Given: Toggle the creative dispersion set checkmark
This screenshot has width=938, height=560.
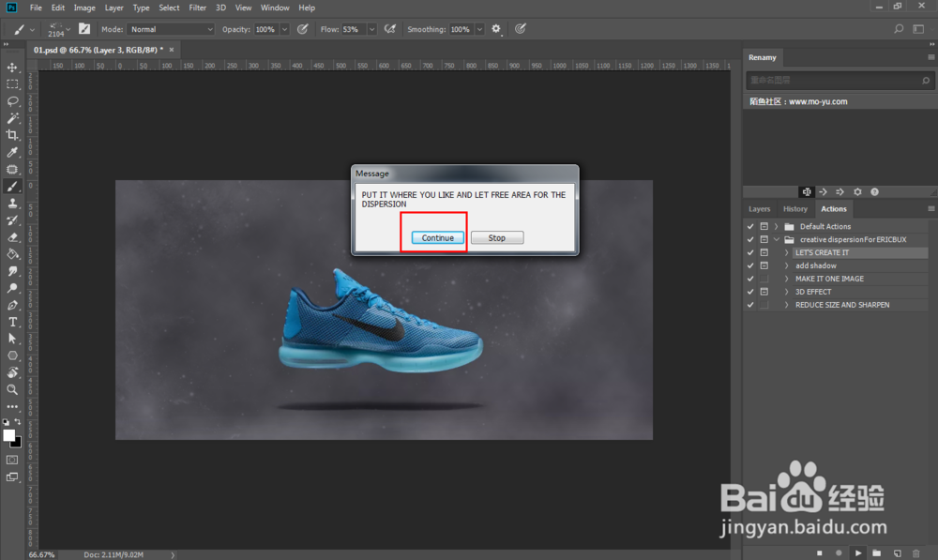Looking at the screenshot, I should click(750, 239).
